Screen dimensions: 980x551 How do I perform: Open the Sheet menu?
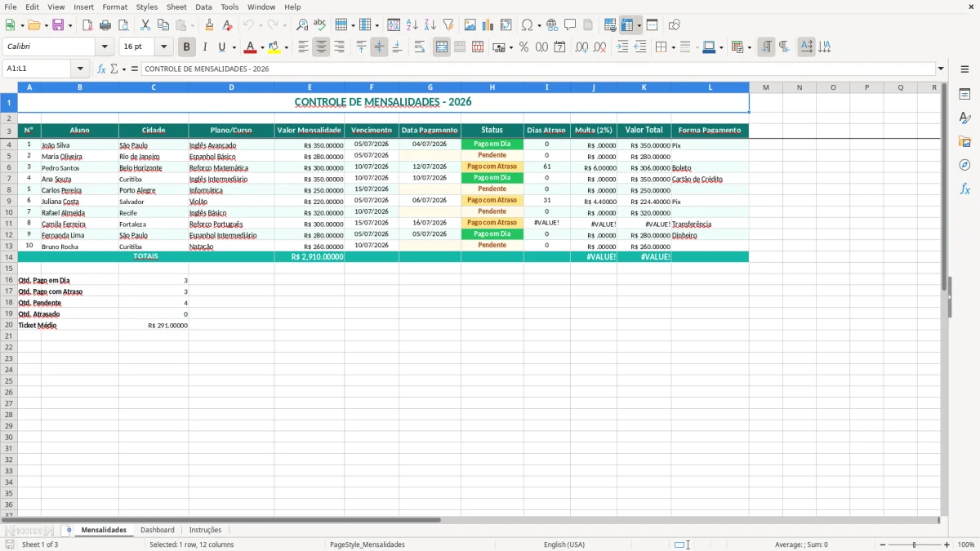point(176,7)
